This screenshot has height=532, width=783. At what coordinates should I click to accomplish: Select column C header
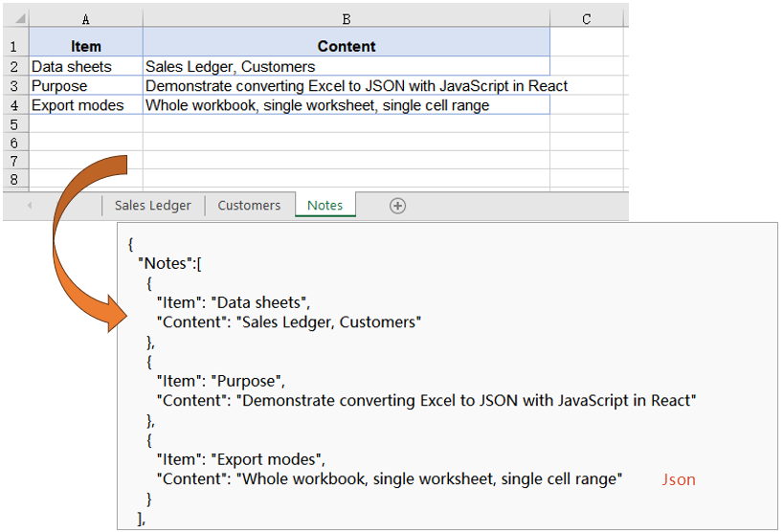click(x=586, y=19)
